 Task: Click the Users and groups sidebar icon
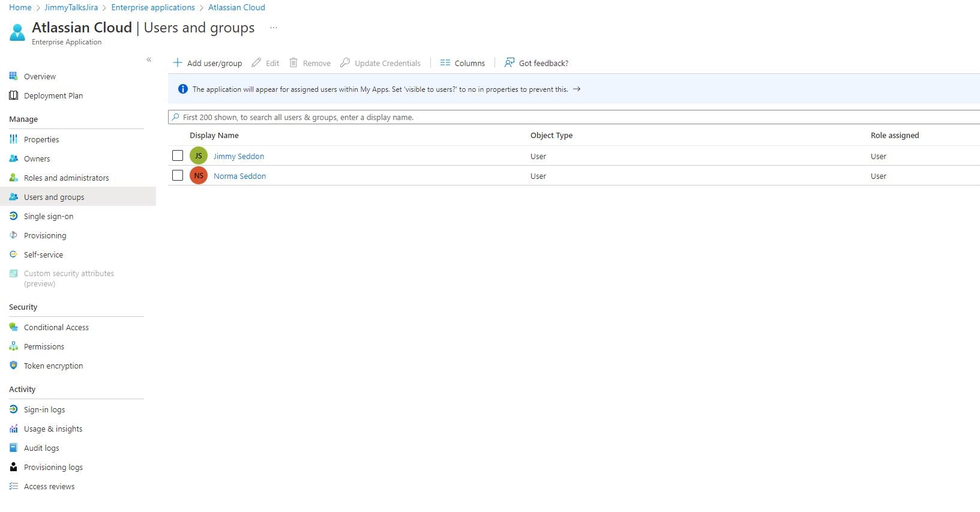tap(13, 197)
